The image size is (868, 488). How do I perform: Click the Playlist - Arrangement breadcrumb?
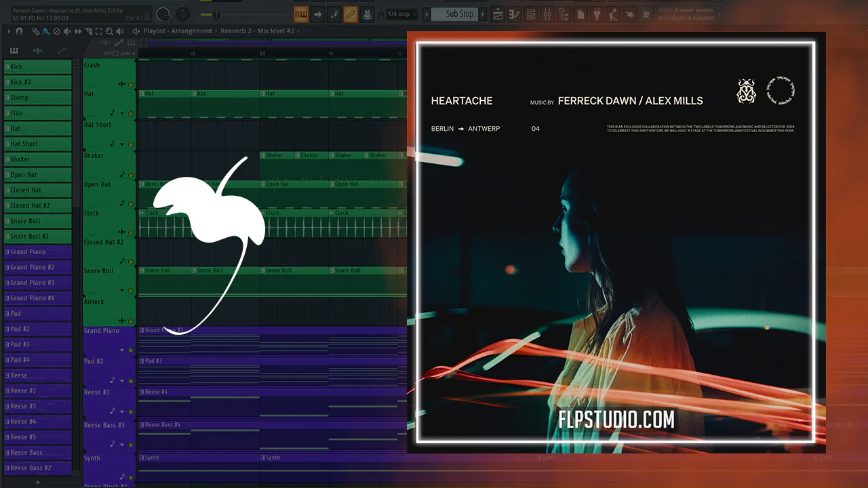pos(179,31)
